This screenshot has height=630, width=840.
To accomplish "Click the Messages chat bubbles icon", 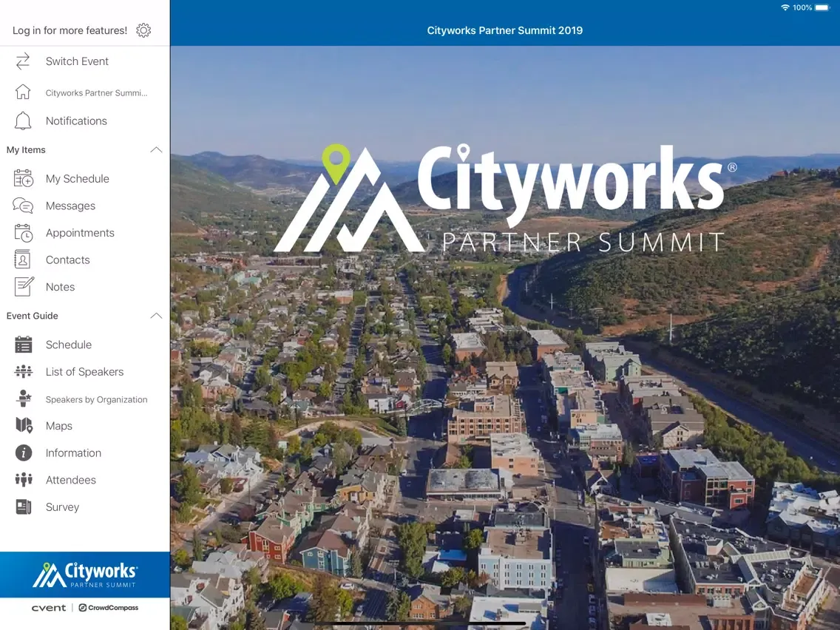I will click(x=23, y=206).
